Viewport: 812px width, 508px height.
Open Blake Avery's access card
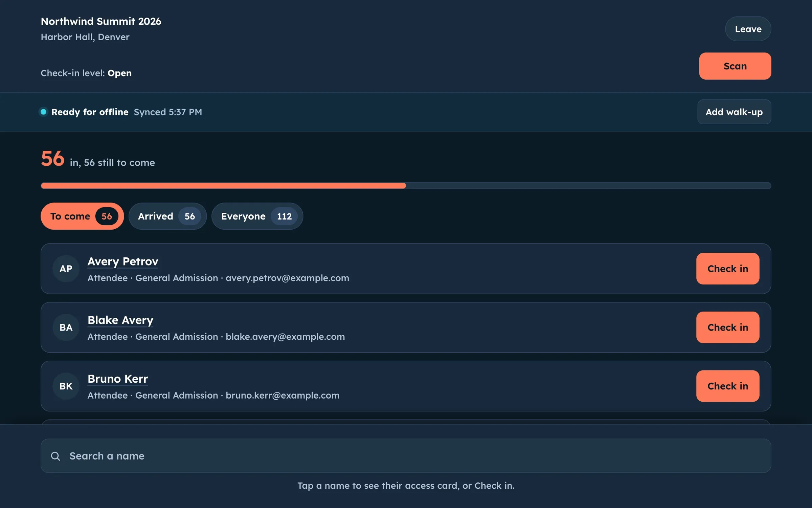[120, 320]
